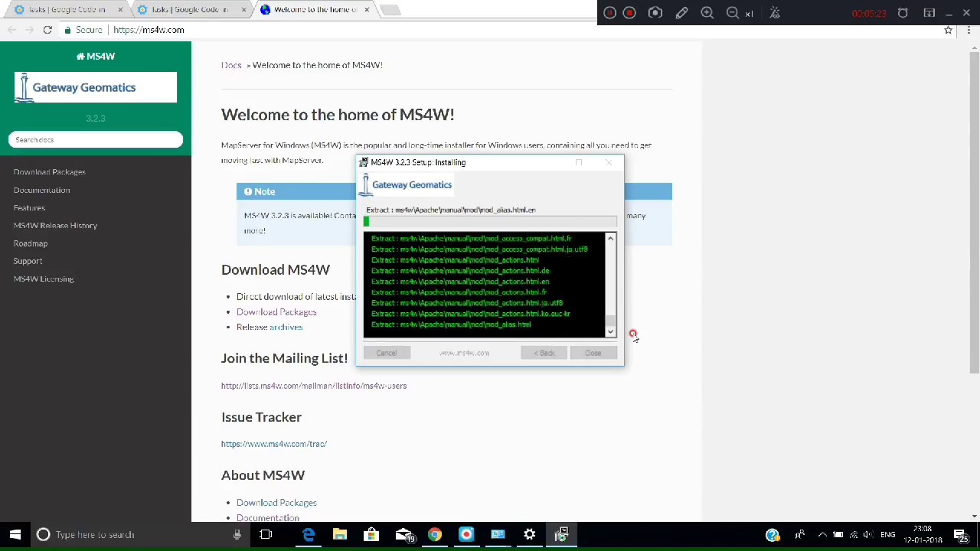Click the Search docs field
The width and height of the screenshot is (980, 551).
point(96,139)
